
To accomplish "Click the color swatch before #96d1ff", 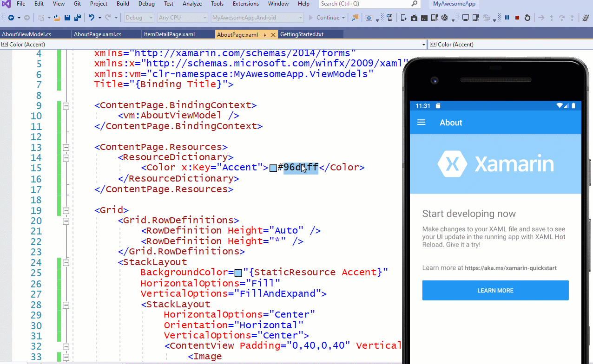I will [x=273, y=168].
